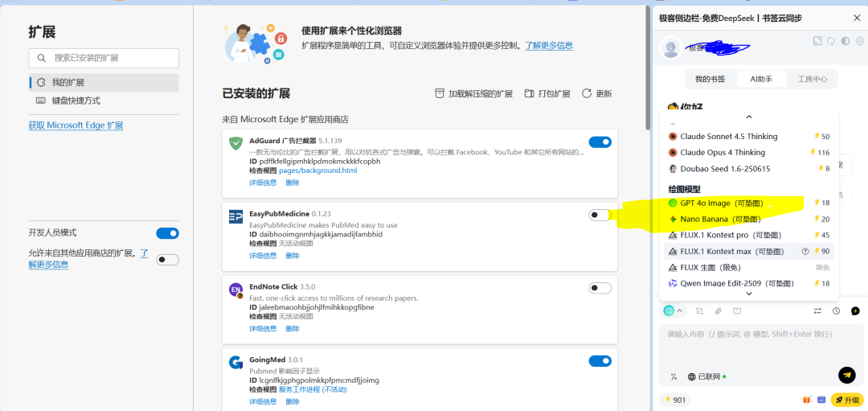
Task: Open 获取 Microsoft Edge 扩展 link
Action: tap(76, 125)
